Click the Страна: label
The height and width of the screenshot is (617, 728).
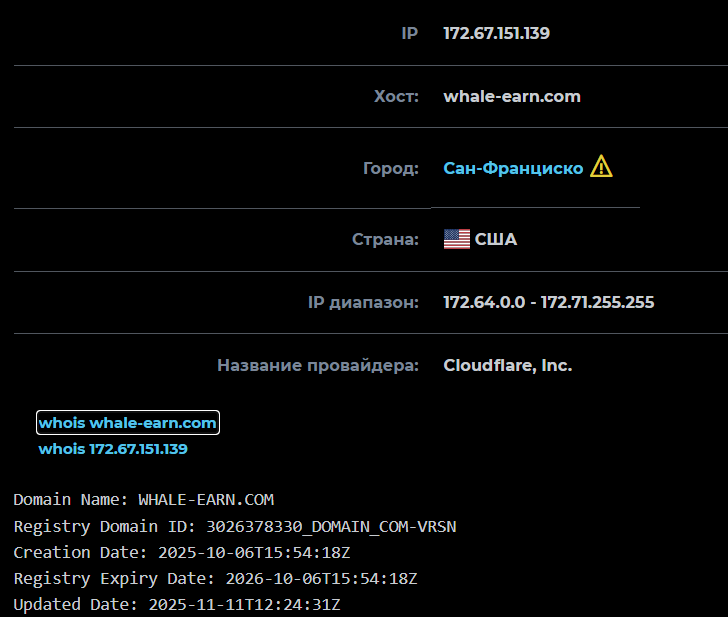tap(385, 240)
